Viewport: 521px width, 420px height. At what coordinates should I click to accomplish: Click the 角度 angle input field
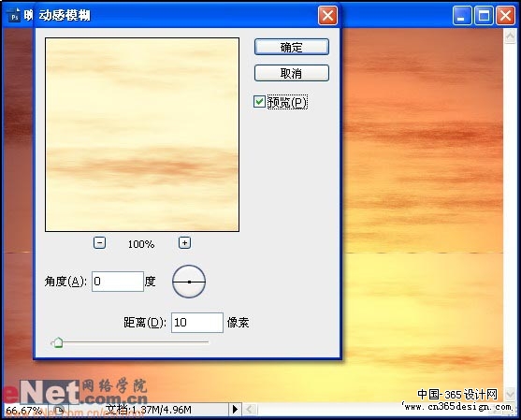tap(118, 282)
